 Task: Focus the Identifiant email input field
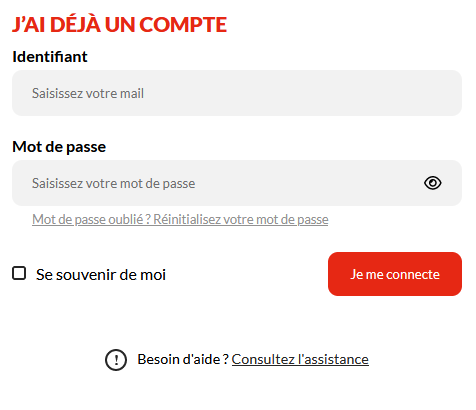click(x=237, y=93)
